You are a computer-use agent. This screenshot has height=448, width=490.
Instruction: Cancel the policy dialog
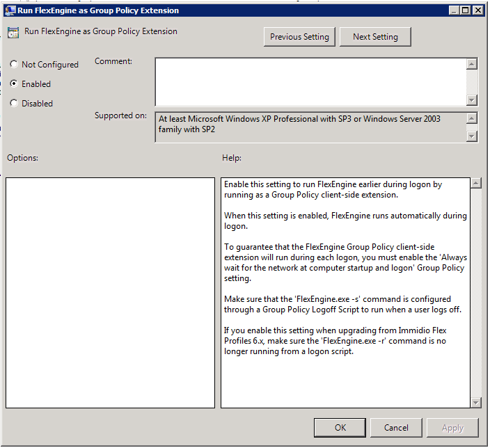pos(396,427)
